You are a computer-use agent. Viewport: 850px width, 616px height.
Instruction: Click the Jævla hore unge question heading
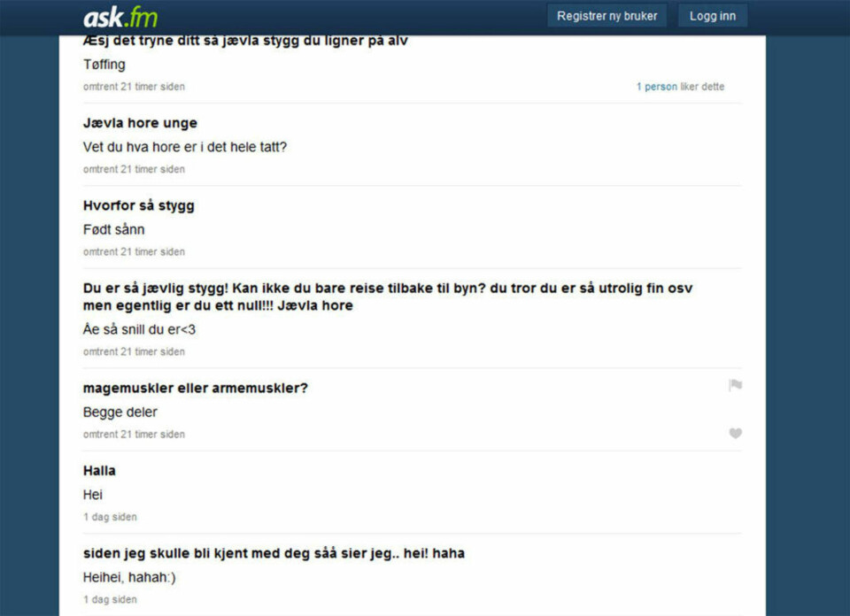[140, 124]
